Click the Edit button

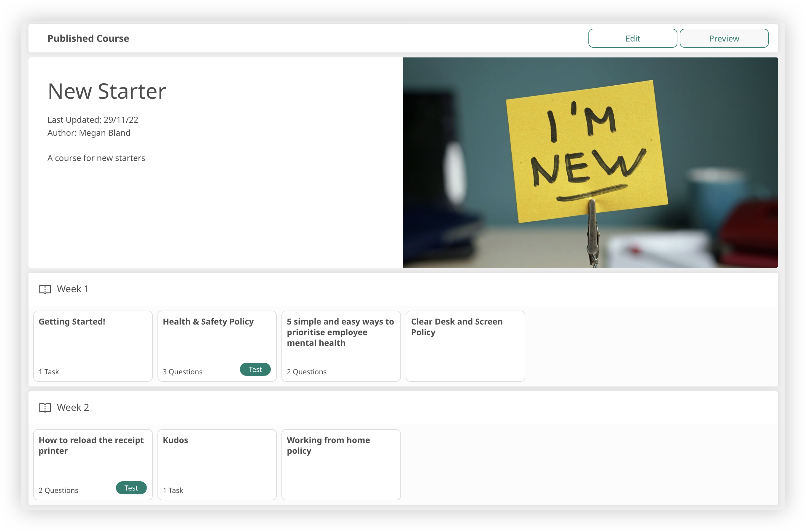[632, 38]
